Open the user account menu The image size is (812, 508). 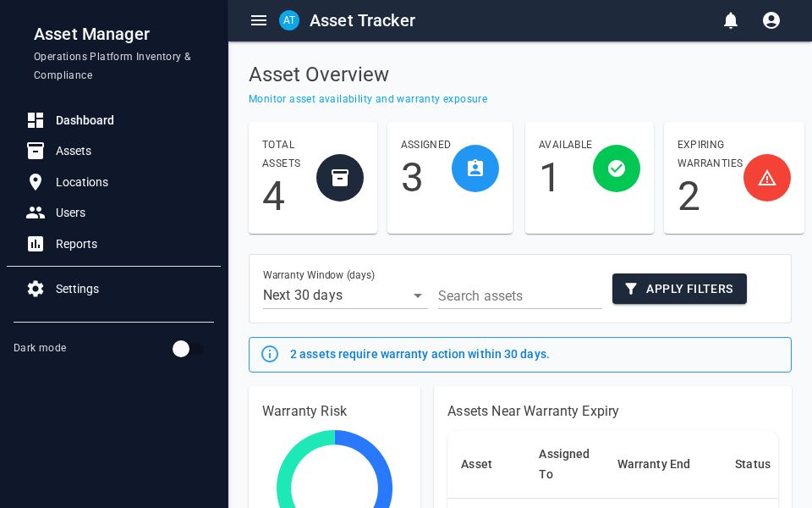pos(771,20)
